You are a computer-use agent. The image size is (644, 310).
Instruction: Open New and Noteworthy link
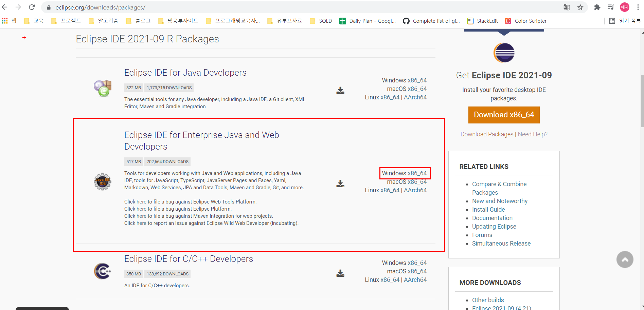500,201
